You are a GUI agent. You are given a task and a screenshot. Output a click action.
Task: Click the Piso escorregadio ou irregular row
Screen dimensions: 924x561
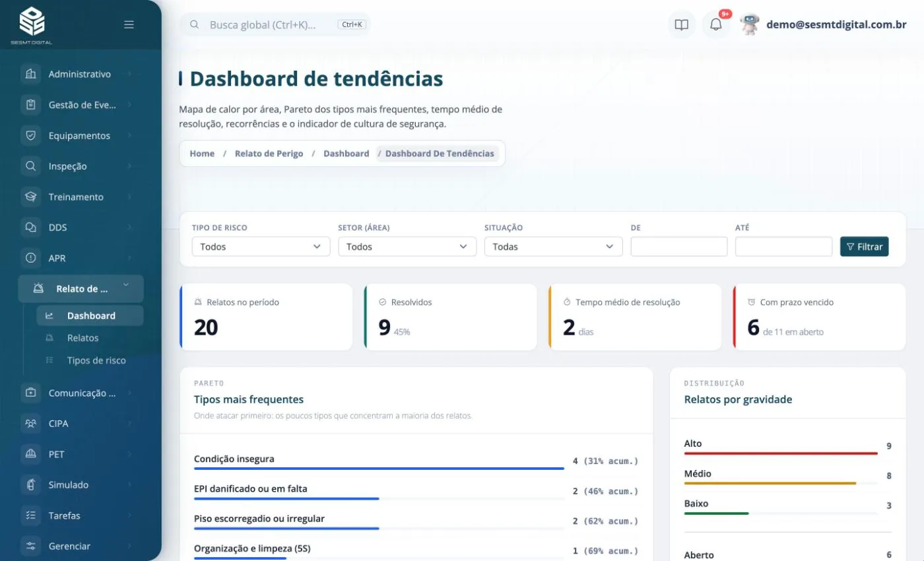click(x=416, y=521)
